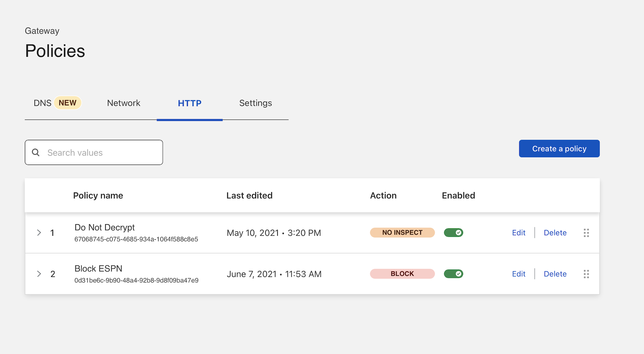The height and width of the screenshot is (354, 644).
Task: Focus the Search values input field
Action: coord(100,153)
